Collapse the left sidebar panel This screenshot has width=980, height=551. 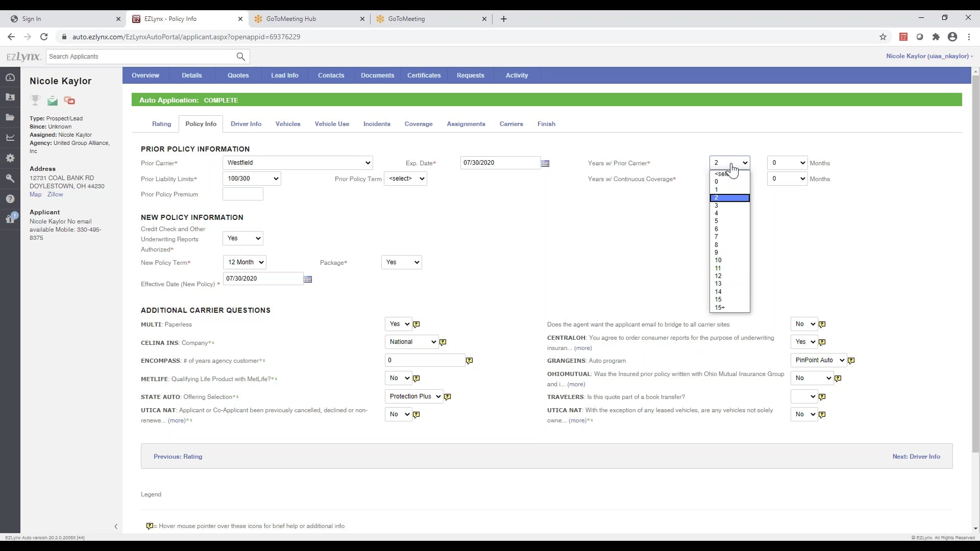coord(116,527)
